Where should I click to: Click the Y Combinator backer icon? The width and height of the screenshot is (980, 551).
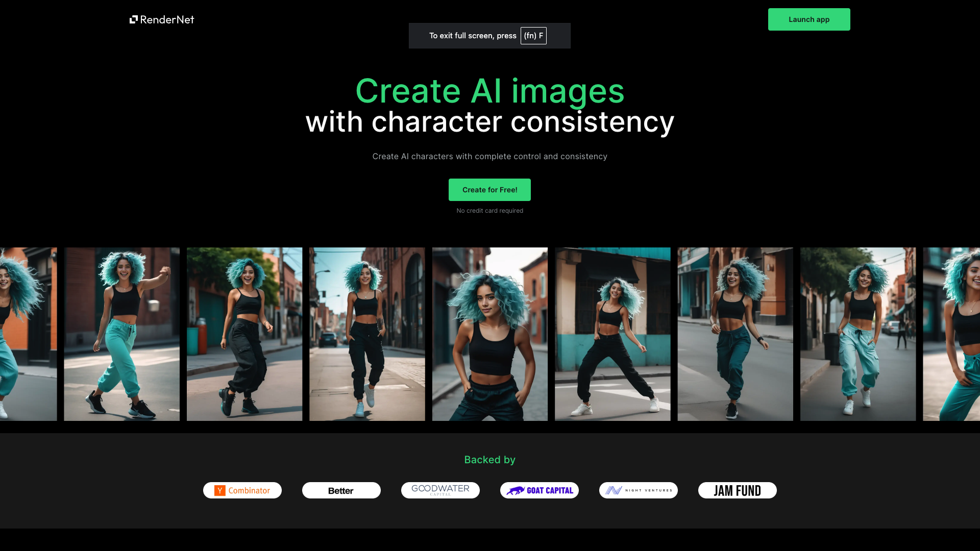[x=241, y=490]
